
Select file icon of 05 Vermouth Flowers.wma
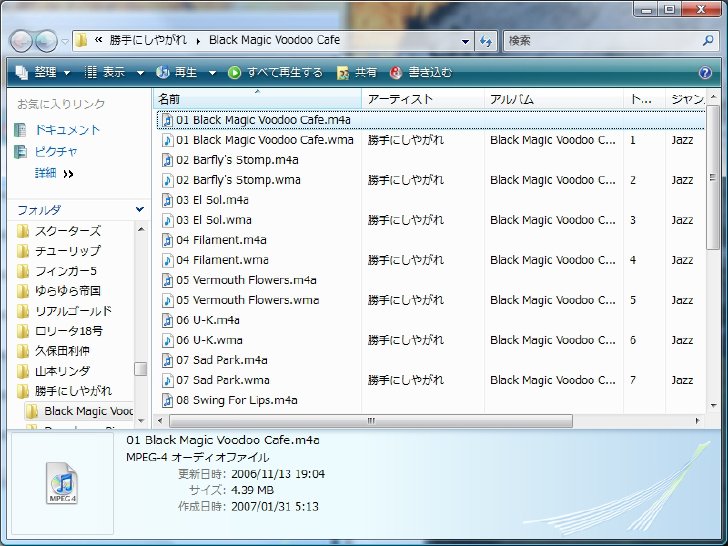click(x=167, y=300)
